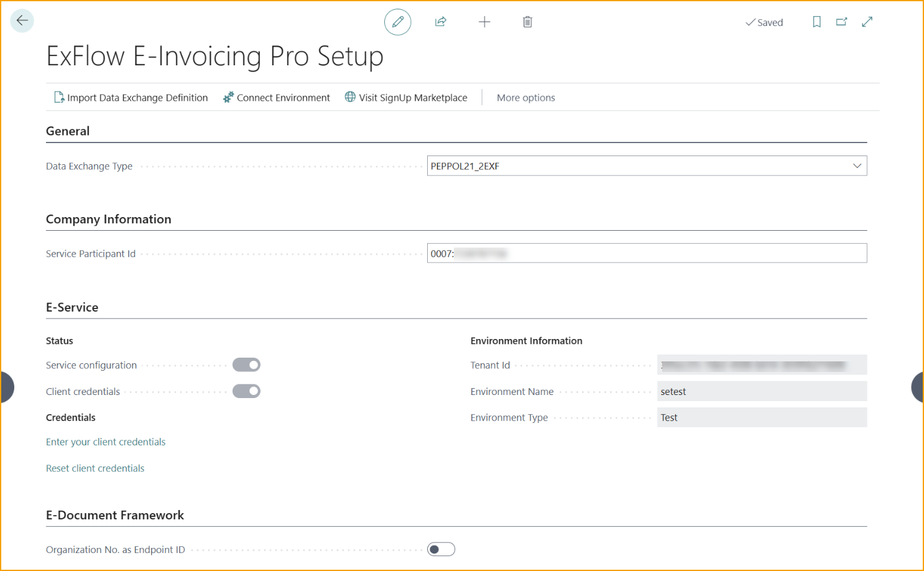
Task: Delete record using trash icon
Action: (527, 22)
